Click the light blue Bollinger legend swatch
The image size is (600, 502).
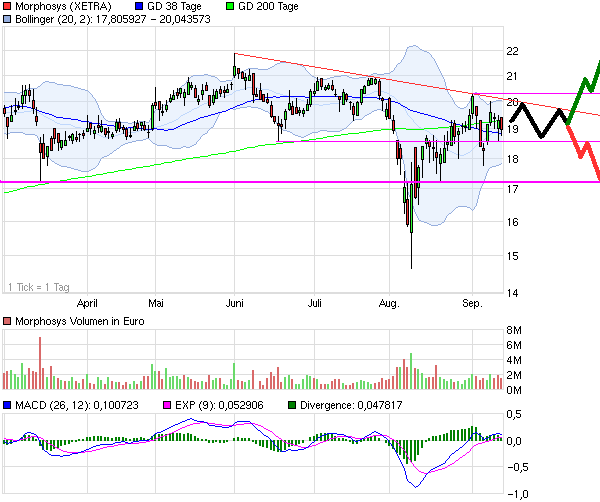(x=7, y=19)
